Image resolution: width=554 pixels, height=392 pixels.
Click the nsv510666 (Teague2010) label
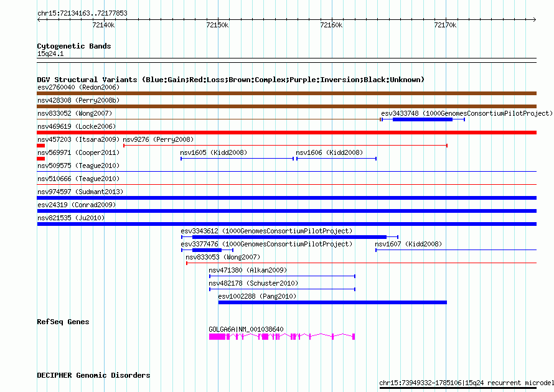click(x=78, y=179)
